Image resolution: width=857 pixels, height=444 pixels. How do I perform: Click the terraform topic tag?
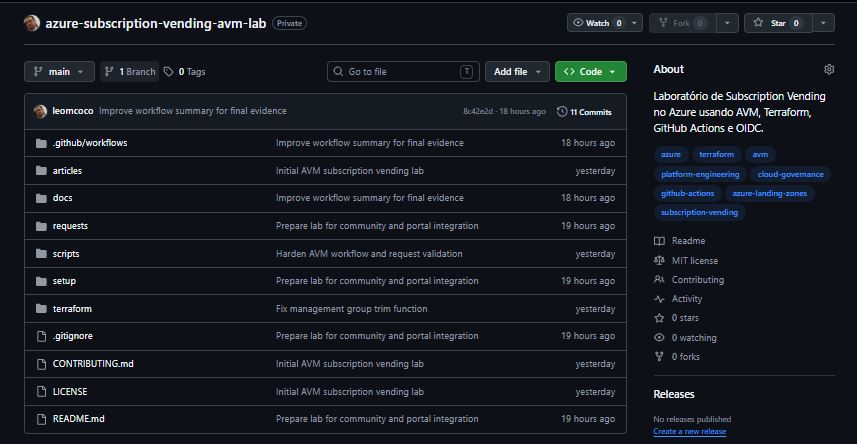717,155
